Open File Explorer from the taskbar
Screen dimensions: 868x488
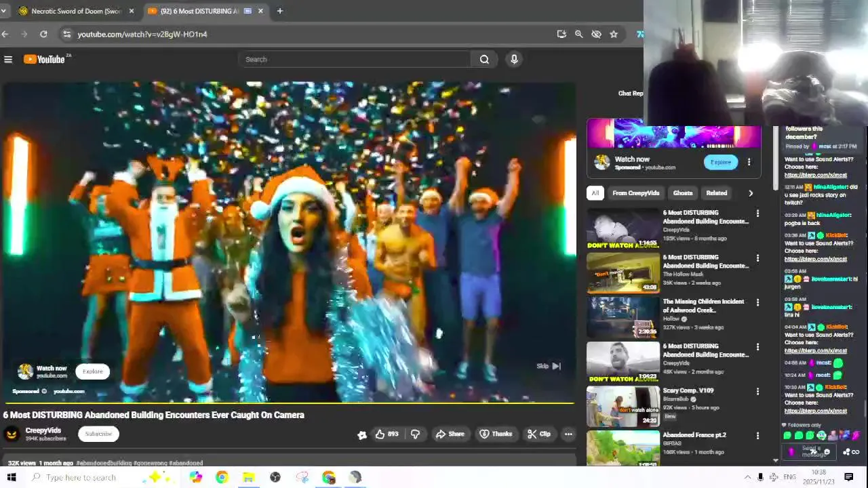[248, 478]
